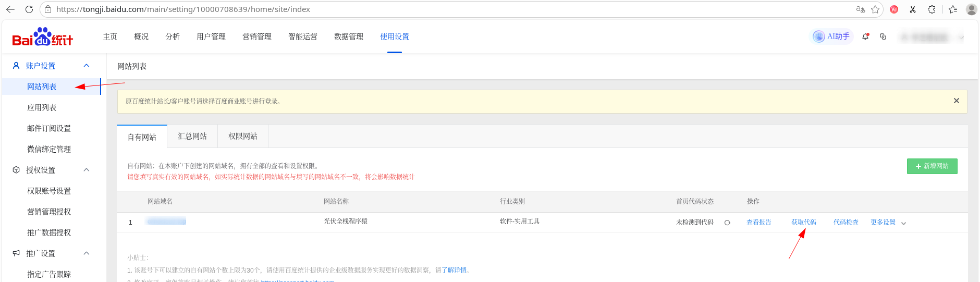Dismiss the yellow notice banner
The height and width of the screenshot is (282, 980).
956,101
